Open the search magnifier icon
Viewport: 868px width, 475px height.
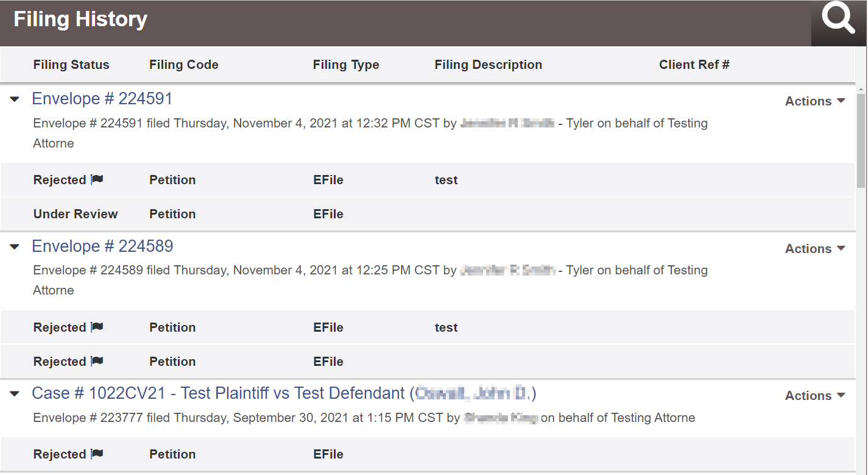(x=839, y=19)
